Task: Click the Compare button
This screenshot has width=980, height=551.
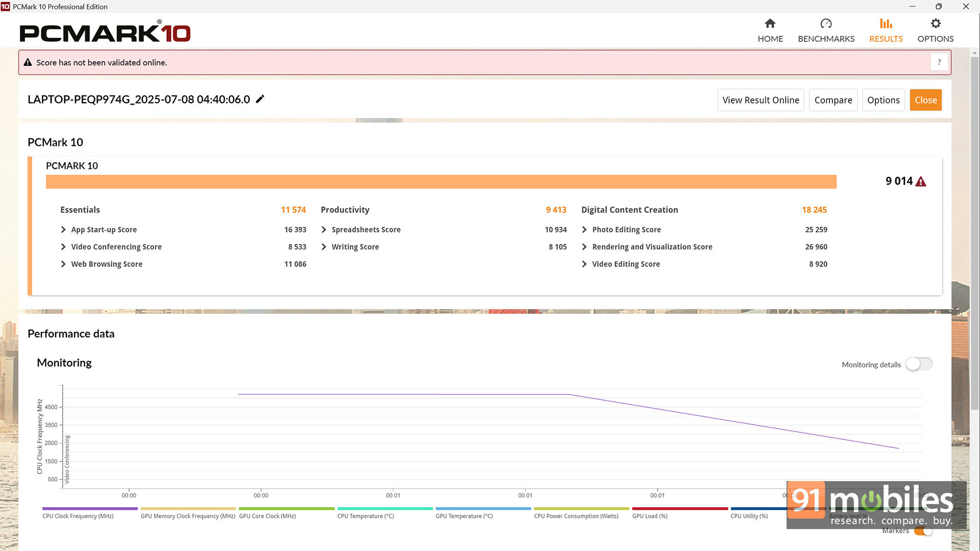Action: [x=833, y=100]
